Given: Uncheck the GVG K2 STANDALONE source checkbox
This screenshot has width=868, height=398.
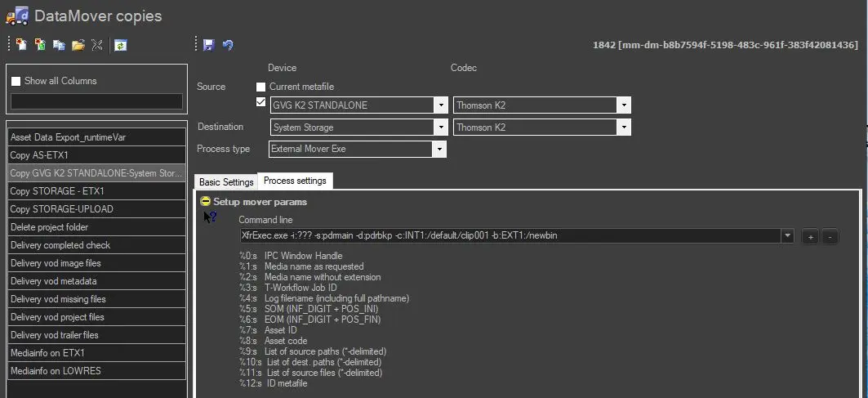Looking at the screenshot, I should tap(261, 103).
